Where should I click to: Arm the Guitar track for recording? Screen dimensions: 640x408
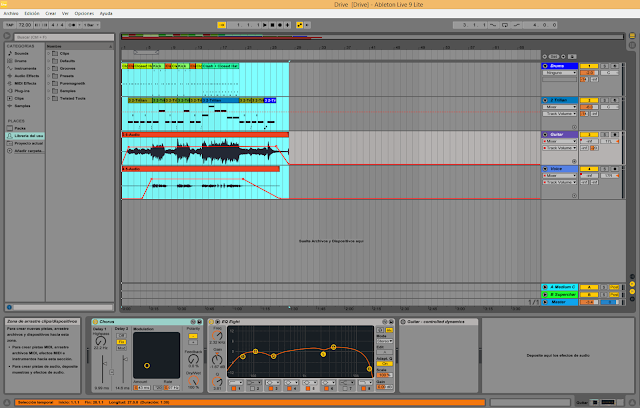[614, 134]
